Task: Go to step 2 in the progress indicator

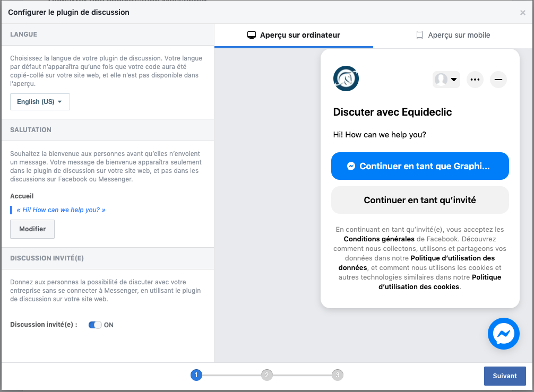Action: 266,375
